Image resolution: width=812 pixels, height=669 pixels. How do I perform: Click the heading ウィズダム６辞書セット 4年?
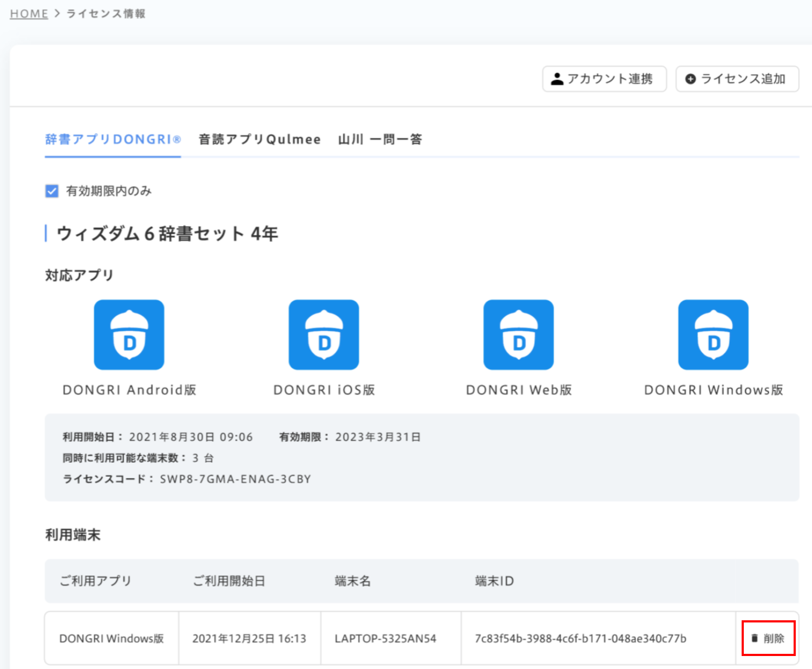tap(167, 233)
